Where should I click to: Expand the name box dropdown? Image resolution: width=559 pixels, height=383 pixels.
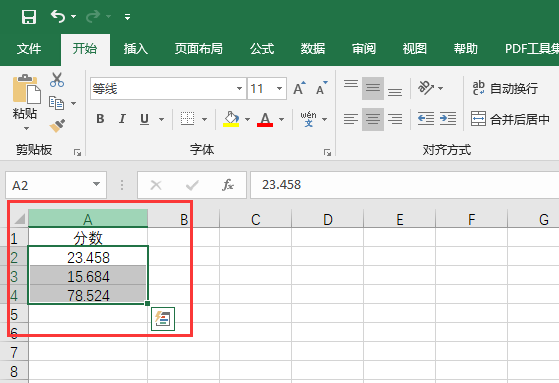(97, 184)
